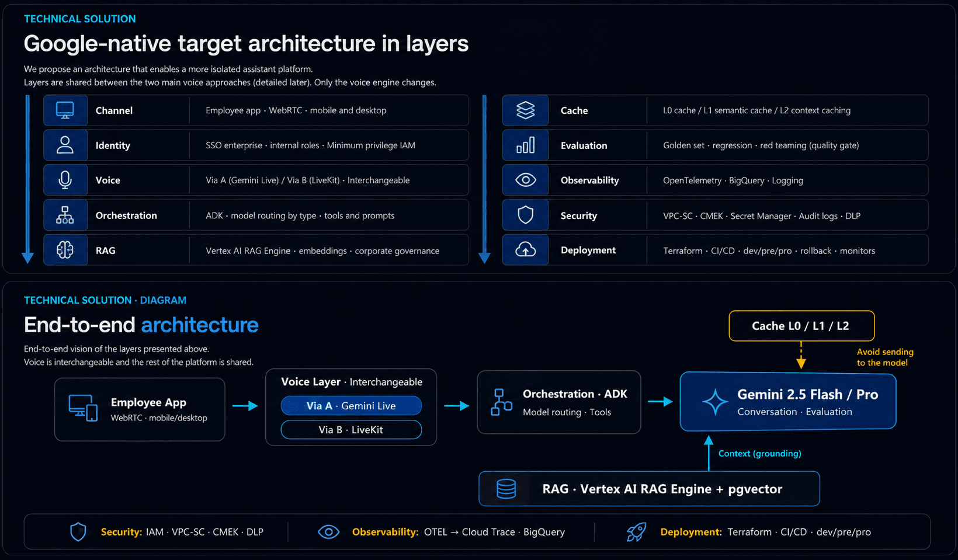958x560 pixels.
Task: Click "Avoid sending to the model" note
Action: [885, 357]
